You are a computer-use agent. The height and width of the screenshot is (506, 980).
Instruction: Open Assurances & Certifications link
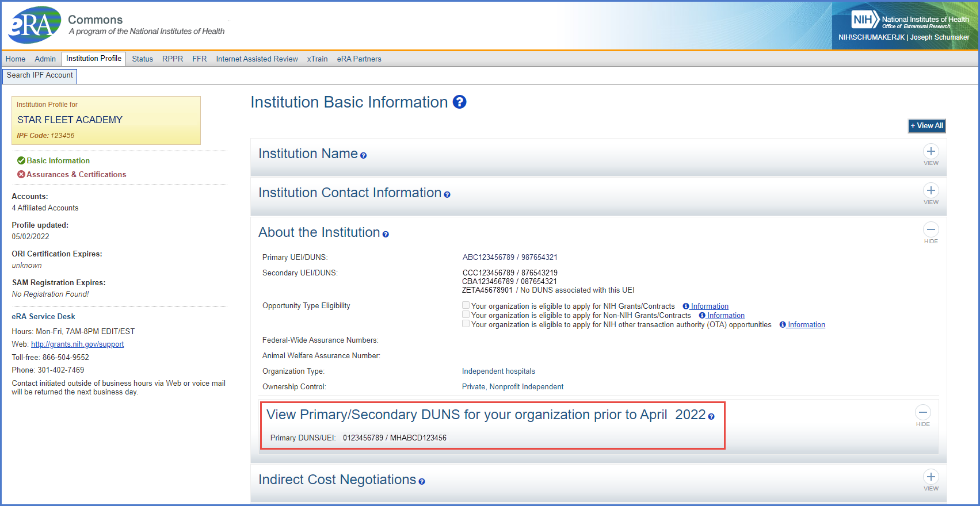76,174
